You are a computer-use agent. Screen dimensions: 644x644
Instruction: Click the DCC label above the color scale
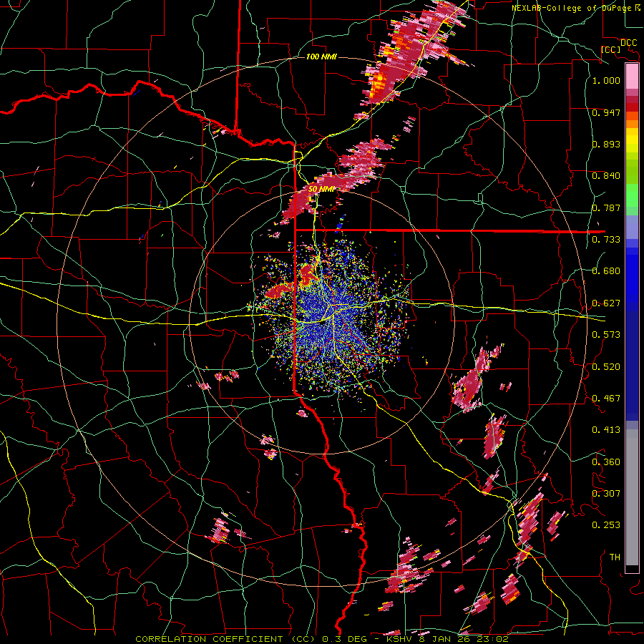pos(628,43)
